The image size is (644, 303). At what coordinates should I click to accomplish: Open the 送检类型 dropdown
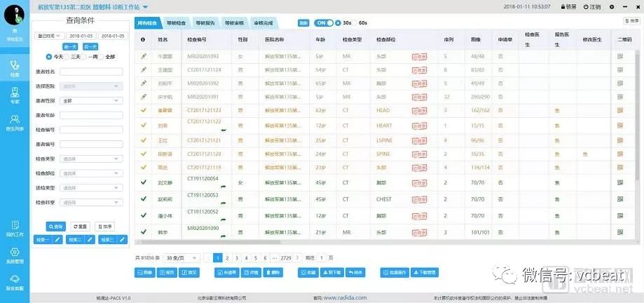pos(91,188)
